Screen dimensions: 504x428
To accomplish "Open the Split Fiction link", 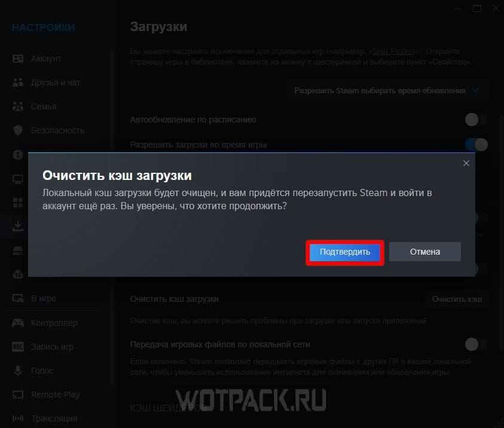I will [393, 51].
